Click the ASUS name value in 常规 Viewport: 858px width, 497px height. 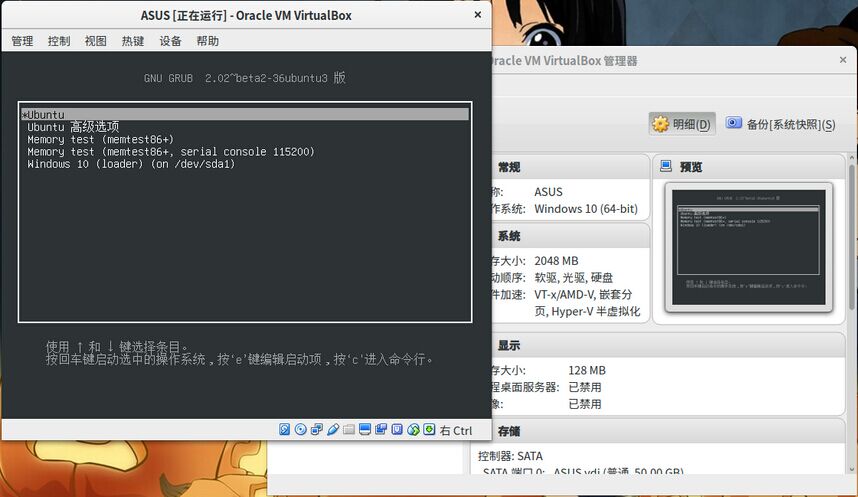coord(548,192)
